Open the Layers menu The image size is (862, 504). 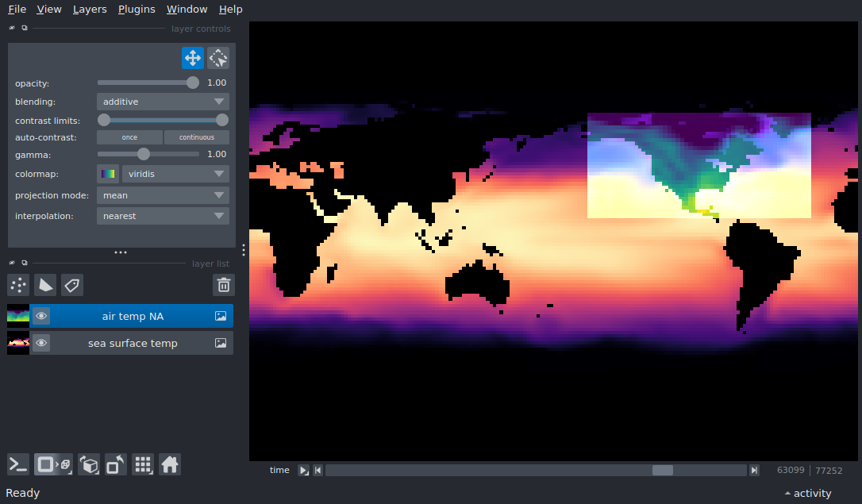click(90, 10)
